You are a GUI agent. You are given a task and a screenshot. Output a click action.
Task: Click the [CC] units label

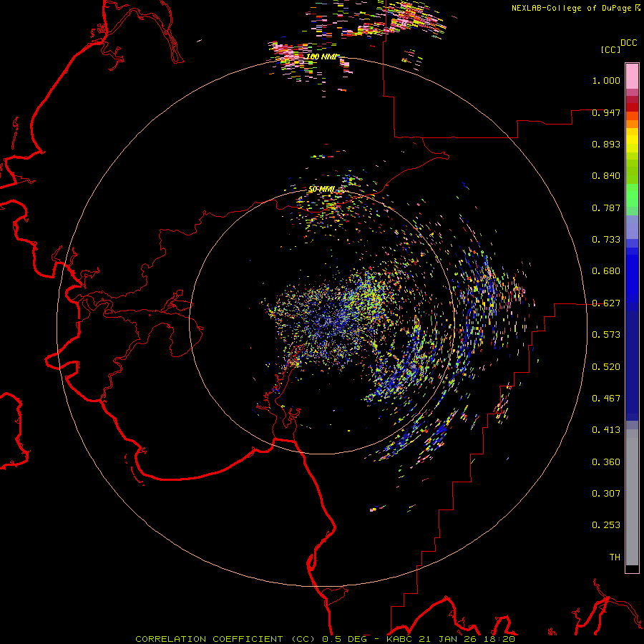point(610,49)
